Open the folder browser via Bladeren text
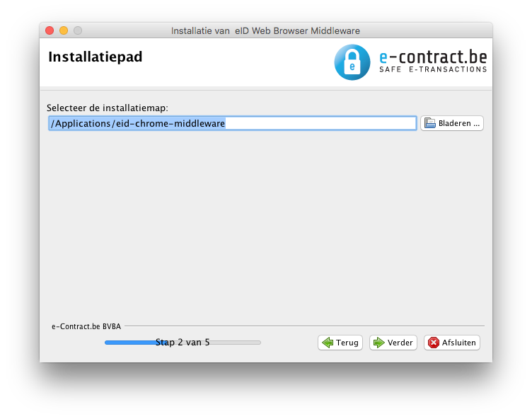The image size is (532, 419). pyautogui.click(x=459, y=123)
